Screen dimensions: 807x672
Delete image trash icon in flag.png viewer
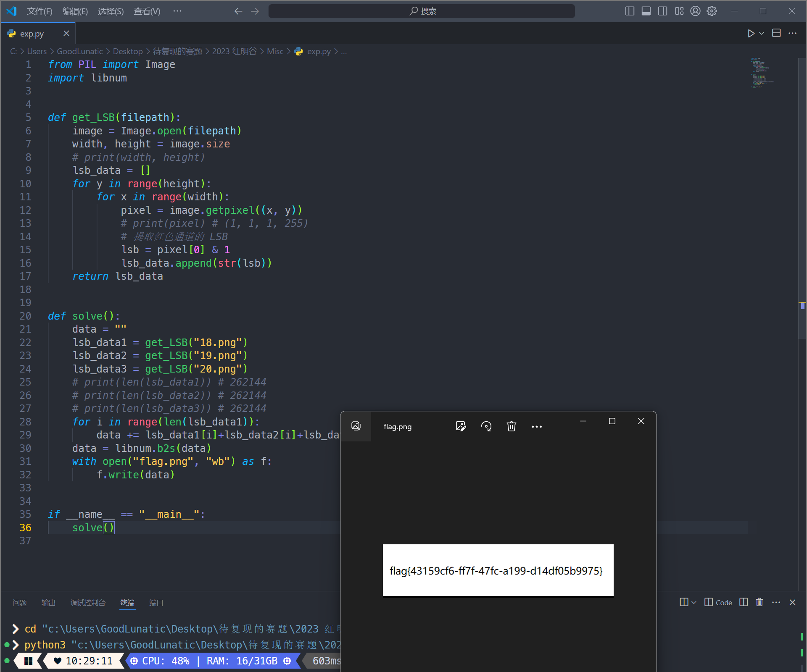pos(512,426)
